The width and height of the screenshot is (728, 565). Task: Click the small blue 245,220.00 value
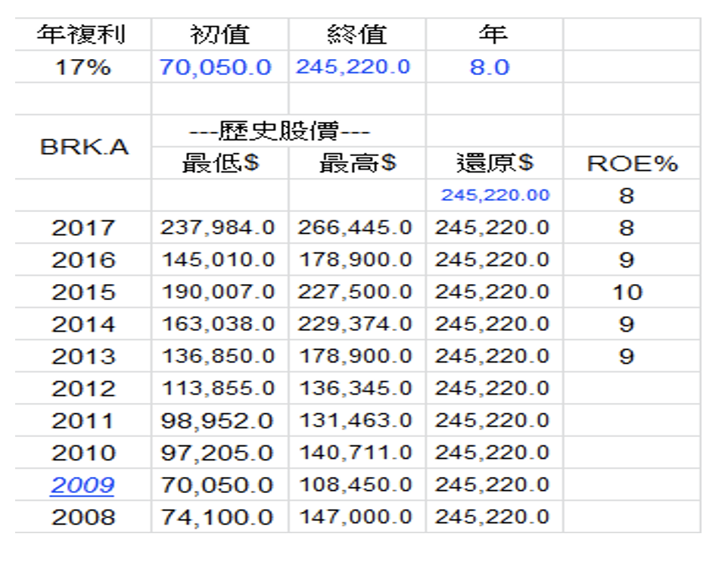[496, 195]
